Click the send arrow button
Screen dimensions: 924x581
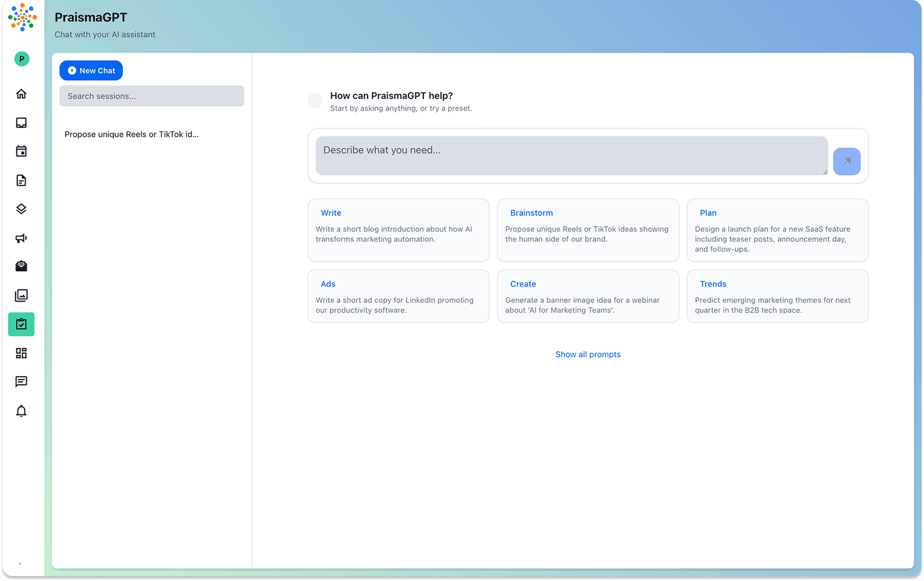[x=846, y=162]
